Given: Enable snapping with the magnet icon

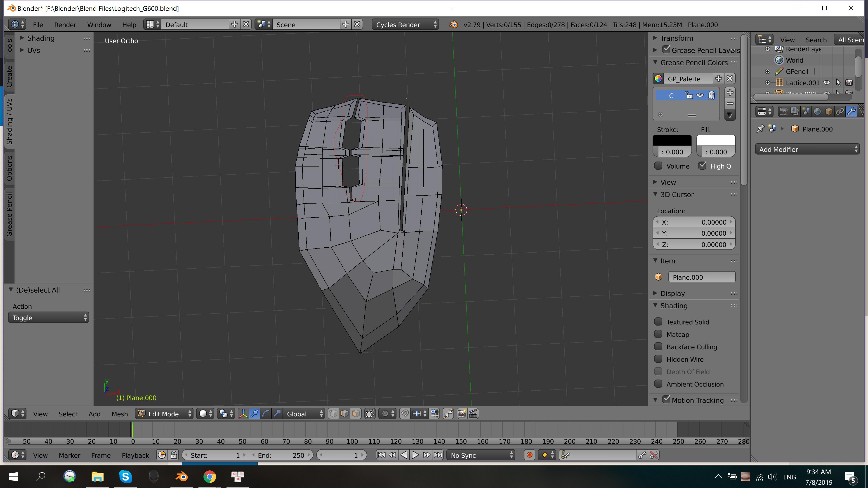Looking at the screenshot, I should pyautogui.click(x=405, y=414).
